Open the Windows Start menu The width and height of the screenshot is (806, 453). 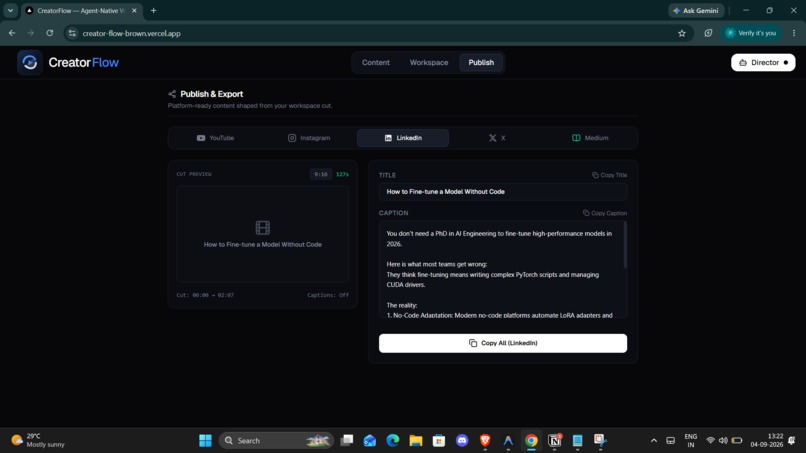(x=206, y=441)
